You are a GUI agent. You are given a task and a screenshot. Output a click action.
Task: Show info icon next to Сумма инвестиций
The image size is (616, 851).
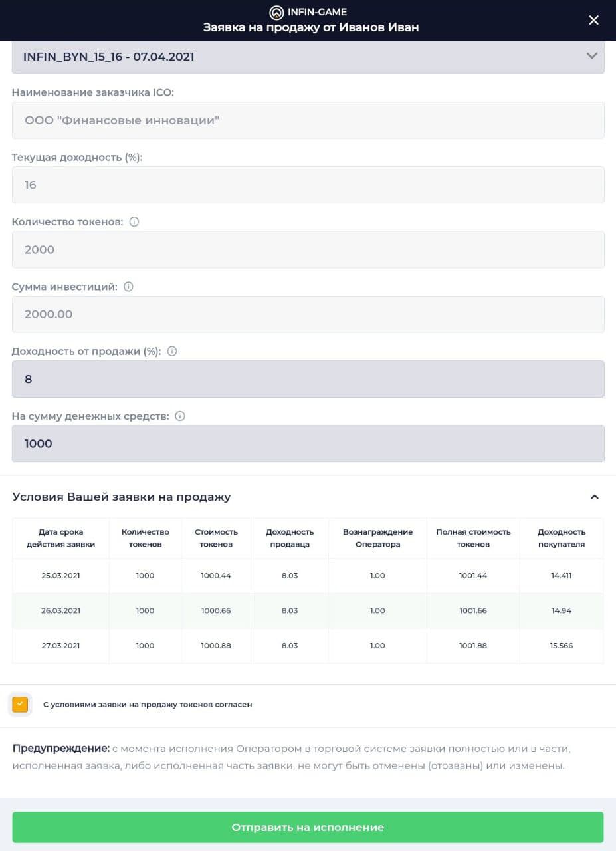coord(129,287)
